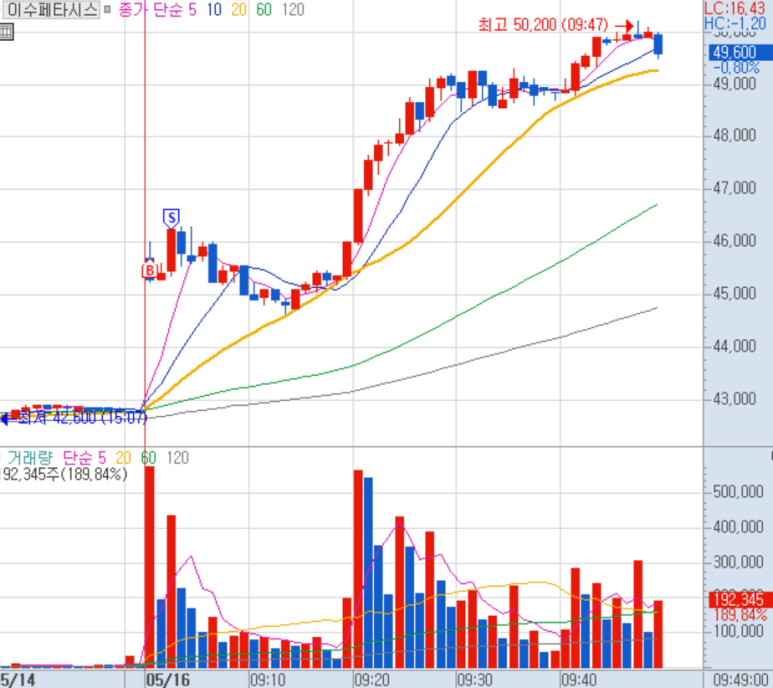The width and height of the screenshot is (773, 688).
Task: Click the HC:-1.20 indicator
Action: (735, 23)
